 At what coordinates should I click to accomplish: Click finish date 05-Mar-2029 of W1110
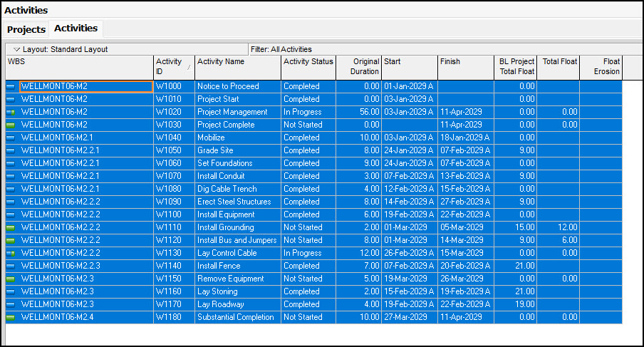coord(462,227)
